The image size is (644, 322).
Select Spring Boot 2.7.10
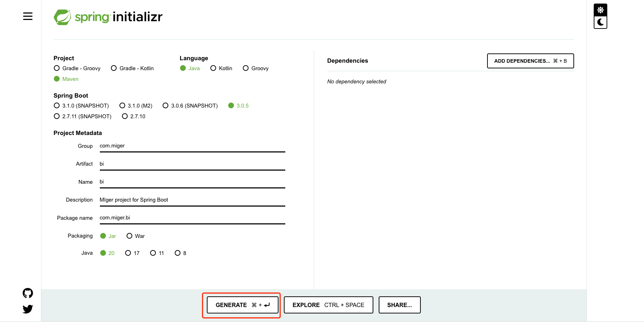134,116
